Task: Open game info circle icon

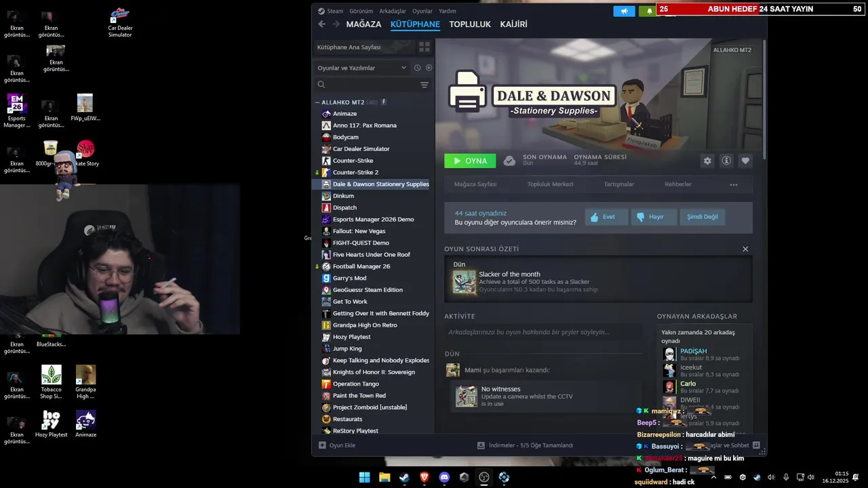Action: click(726, 161)
